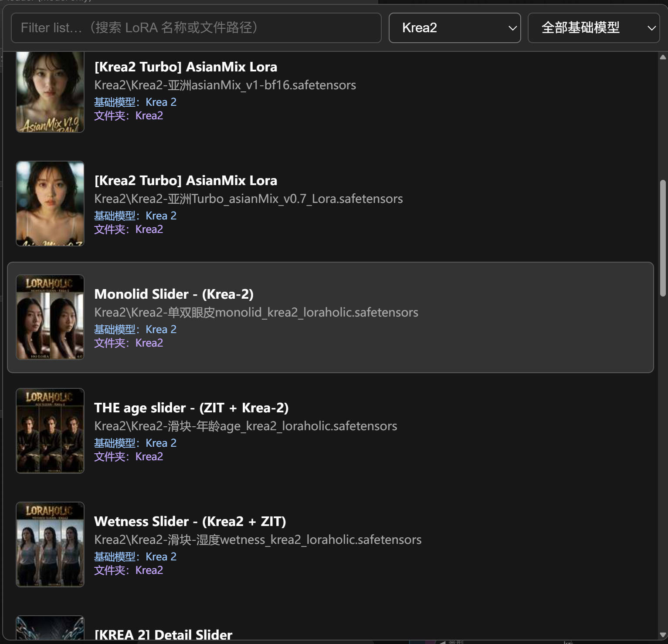Open the Krea2 folder dropdown
Screen dimensions: 668x644
pos(454,28)
